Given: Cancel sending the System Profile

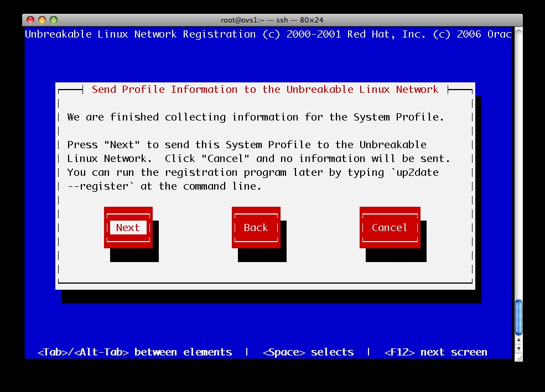Looking at the screenshot, I should click(390, 228).
